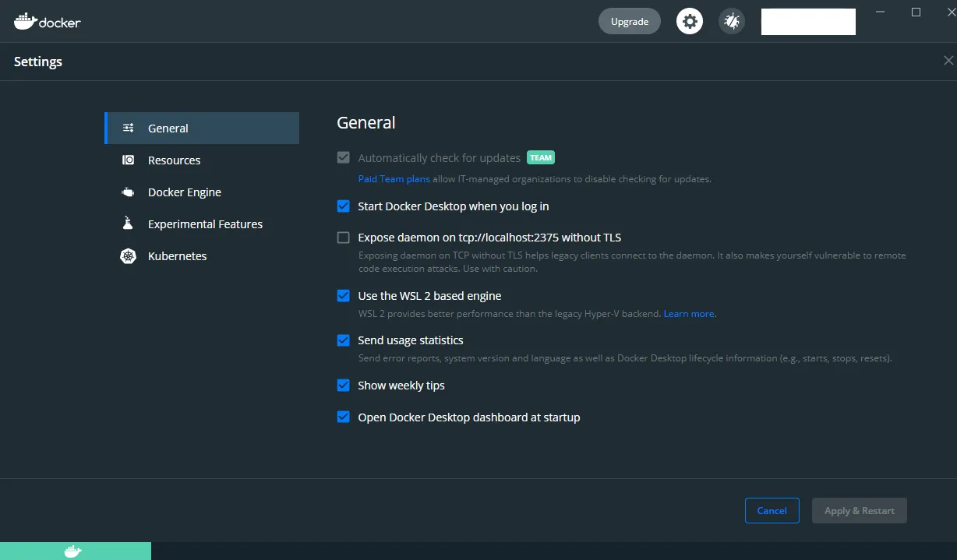
Task: Open the Learn more link about WSL 2
Action: point(689,314)
